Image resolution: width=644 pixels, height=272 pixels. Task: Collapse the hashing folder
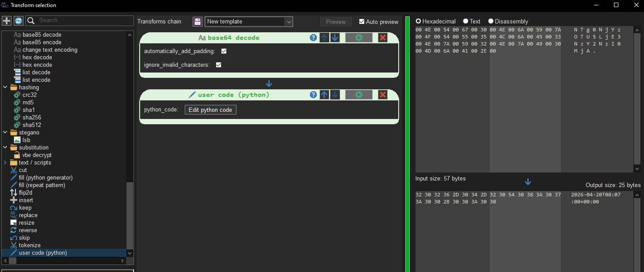[x=5, y=88]
